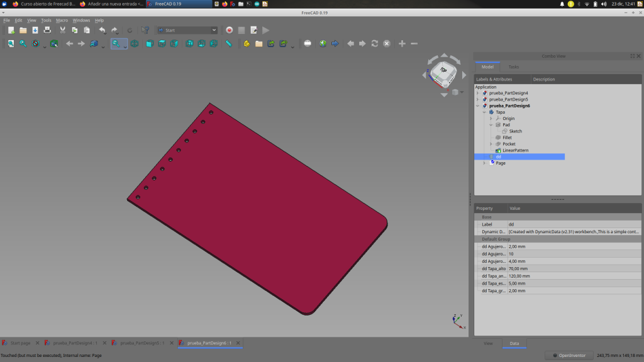Click Fit all view icon
This screenshot has width=644, height=362.
coord(11,44)
